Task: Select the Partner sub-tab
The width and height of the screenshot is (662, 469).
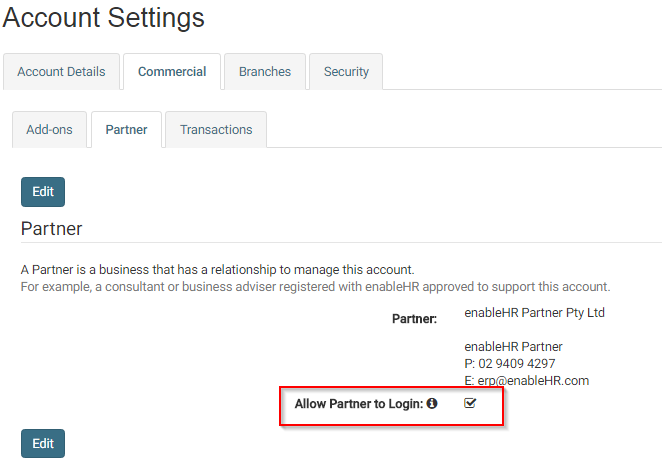Action: coord(126,130)
